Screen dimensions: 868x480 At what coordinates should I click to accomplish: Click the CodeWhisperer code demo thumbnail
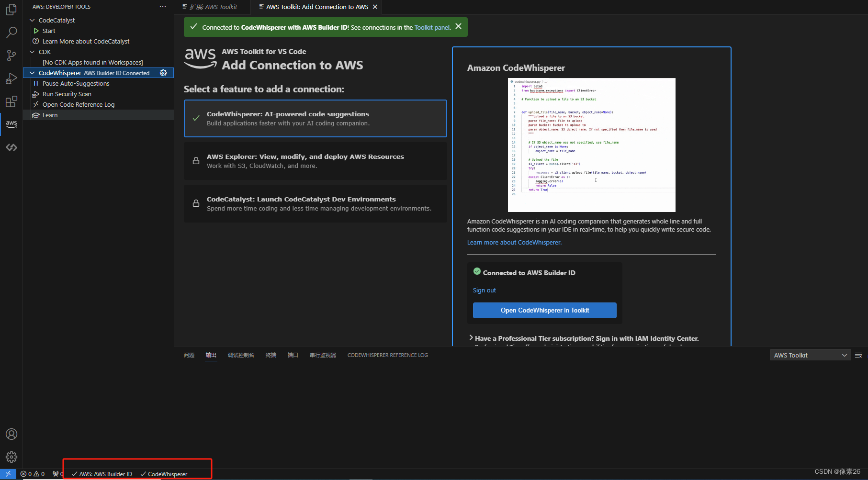591,145
